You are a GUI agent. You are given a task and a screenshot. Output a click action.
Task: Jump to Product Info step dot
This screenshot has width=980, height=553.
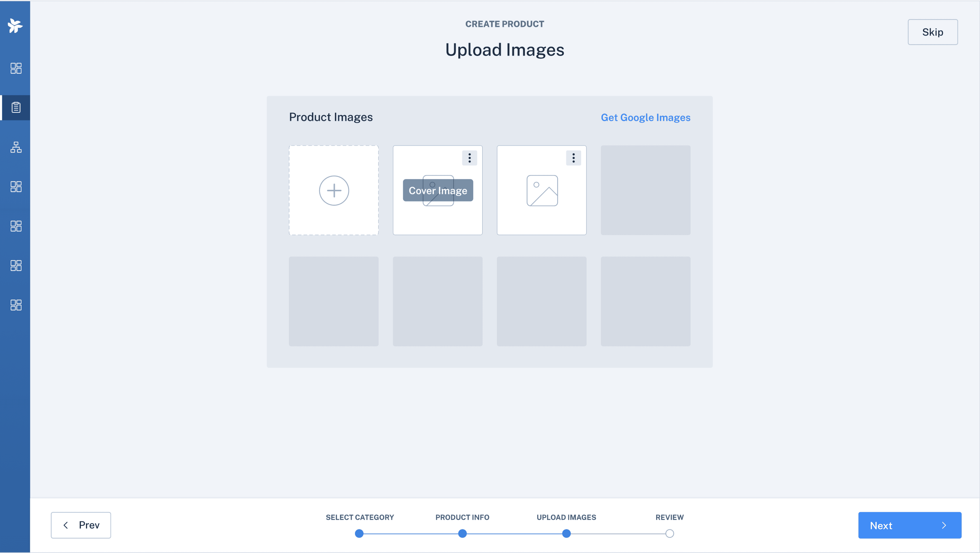(x=462, y=533)
